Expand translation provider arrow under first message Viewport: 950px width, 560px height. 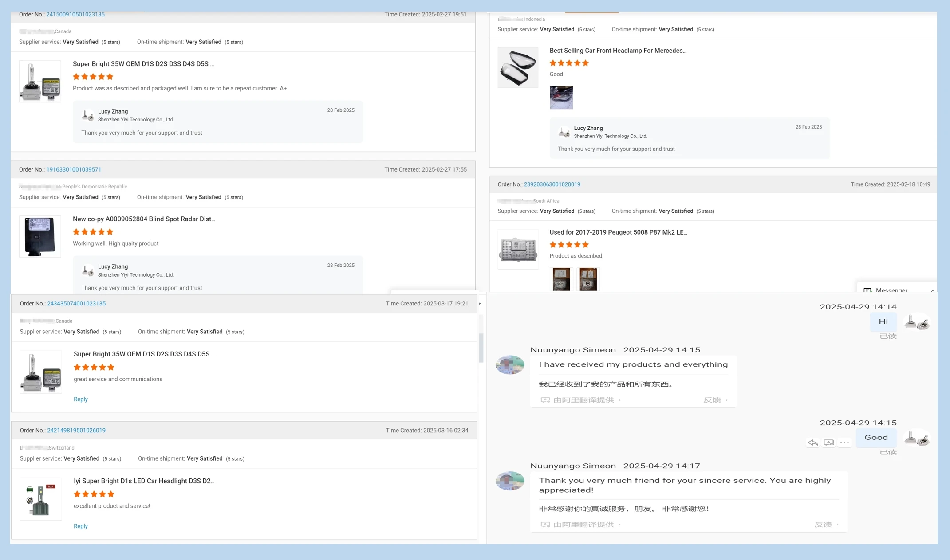point(620,400)
